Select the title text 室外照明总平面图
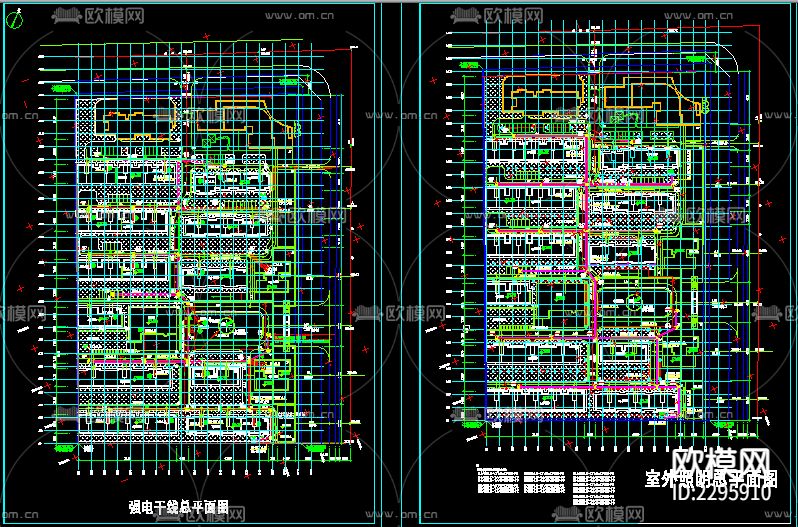 click(711, 479)
